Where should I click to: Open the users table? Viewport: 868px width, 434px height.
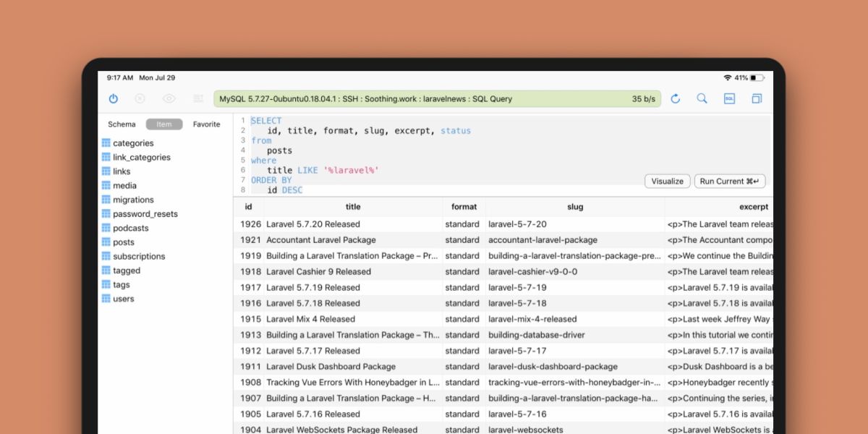(124, 299)
